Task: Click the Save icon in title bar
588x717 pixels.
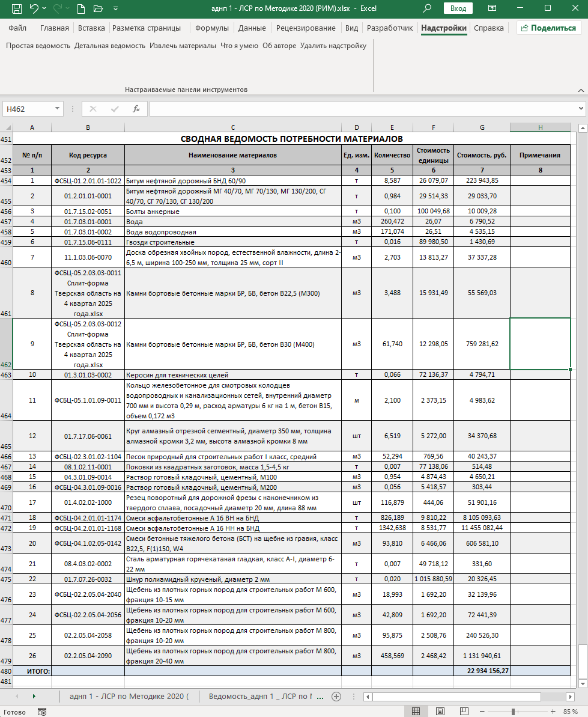Action: pos(17,9)
